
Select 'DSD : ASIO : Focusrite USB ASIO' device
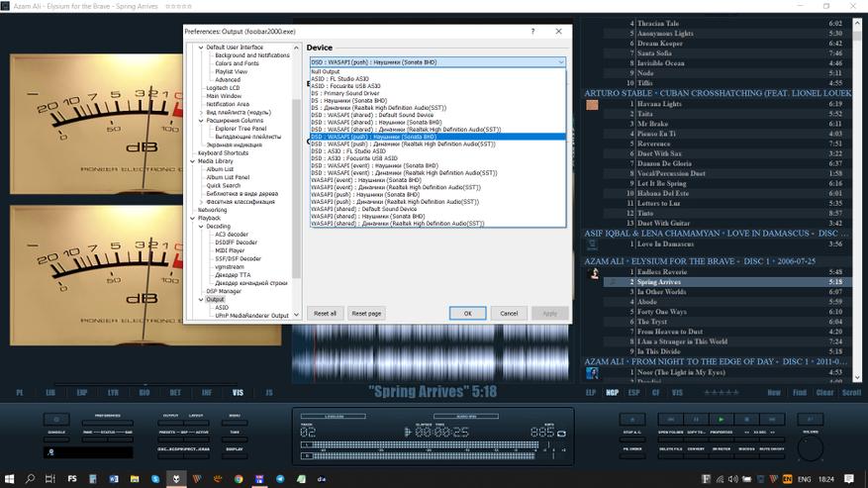(437, 158)
